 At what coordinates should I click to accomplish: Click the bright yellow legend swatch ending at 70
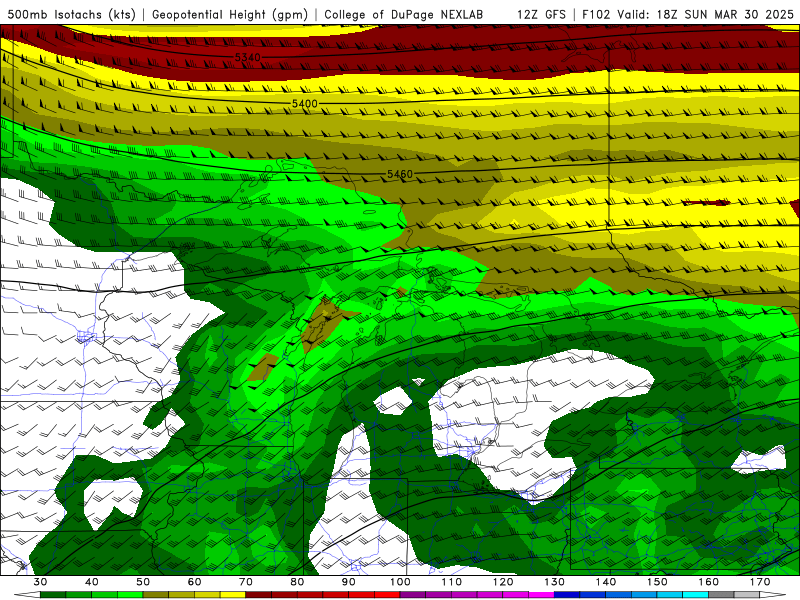coord(233,595)
